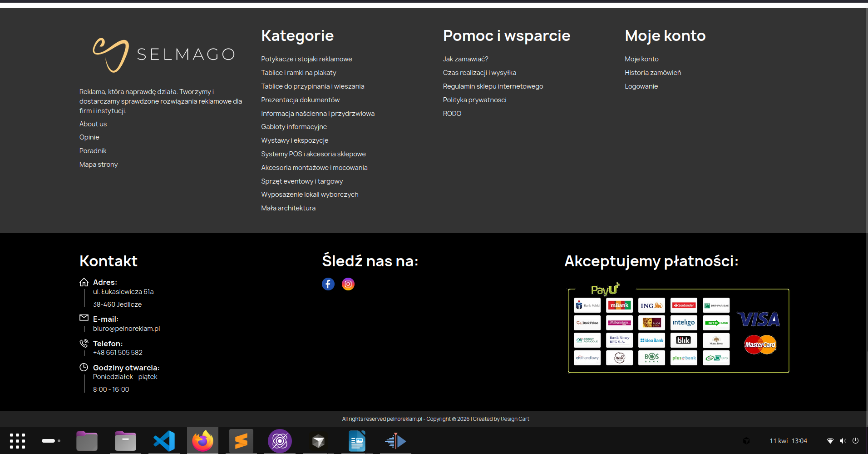Open Systemy POS i akcesoria sklepowe

point(313,154)
